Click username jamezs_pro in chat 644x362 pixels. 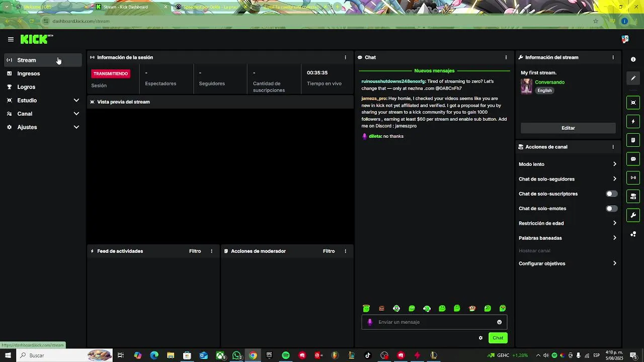pyautogui.click(x=374, y=99)
